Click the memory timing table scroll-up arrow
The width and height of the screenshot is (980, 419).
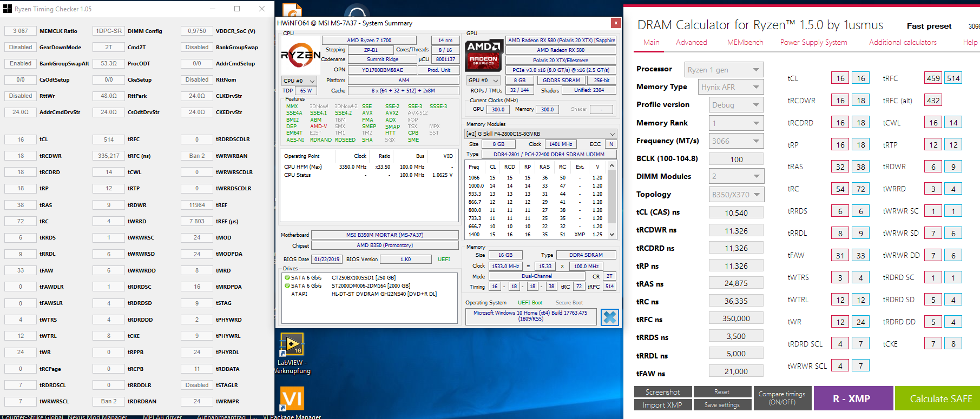pos(612,165)
